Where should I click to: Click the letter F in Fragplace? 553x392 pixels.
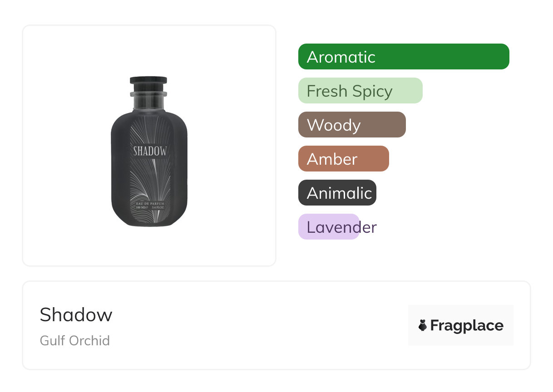pyautogui.click(x=434, y=325)
